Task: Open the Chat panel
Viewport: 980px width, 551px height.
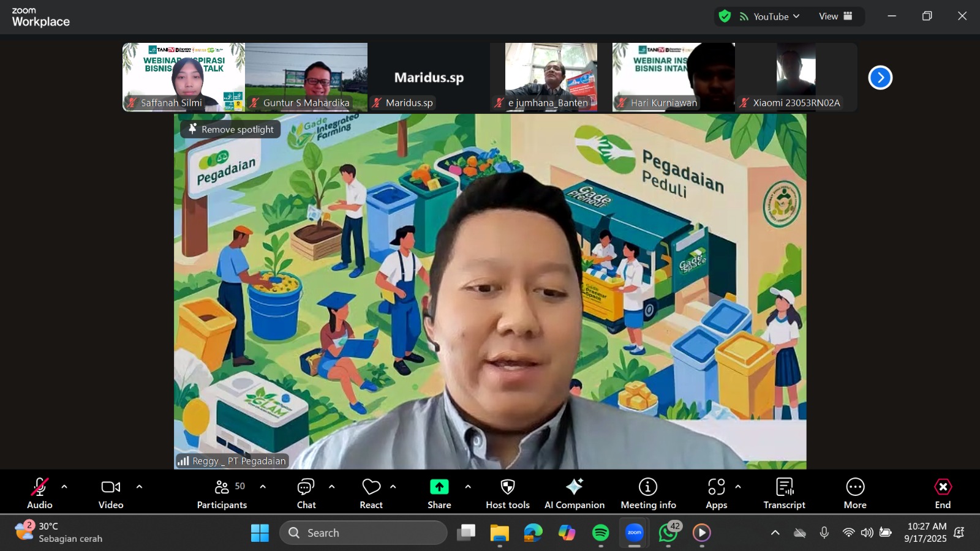Action: click(x=306, y=493)
